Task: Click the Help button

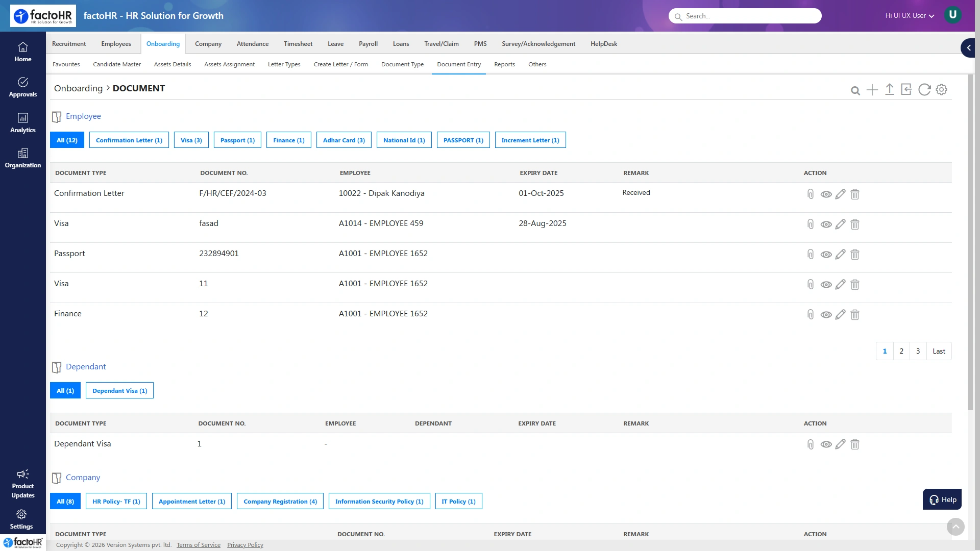Action: point(942,499)
